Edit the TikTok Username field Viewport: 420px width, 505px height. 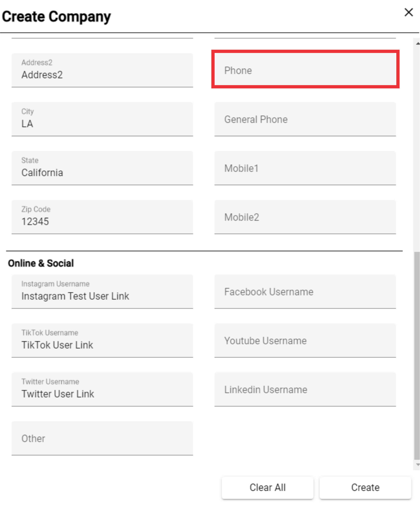(102, 340)
